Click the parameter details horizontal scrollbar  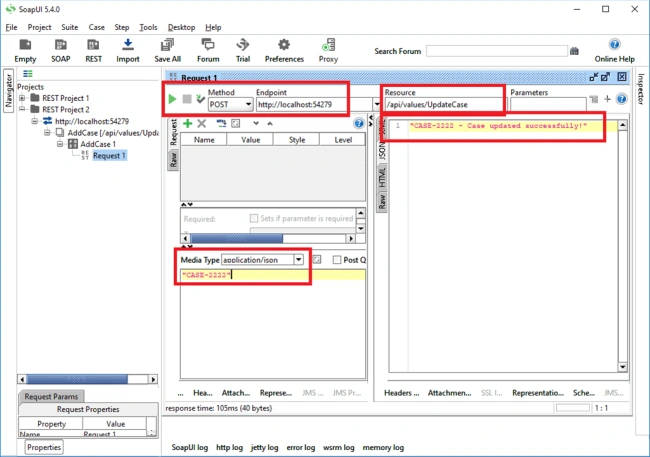coord(268,238)
